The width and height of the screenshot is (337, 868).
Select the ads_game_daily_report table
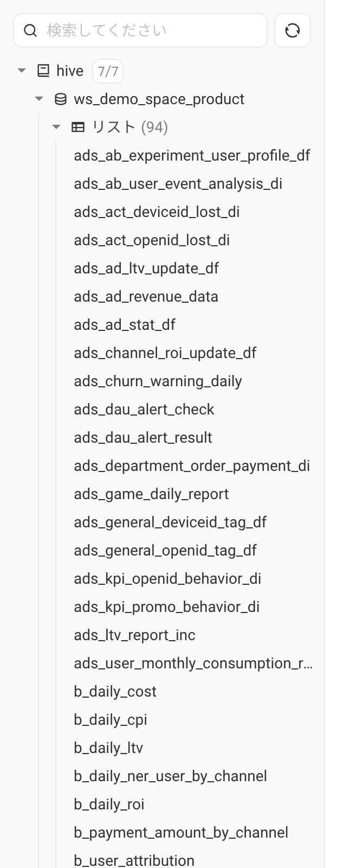point(151,494)
